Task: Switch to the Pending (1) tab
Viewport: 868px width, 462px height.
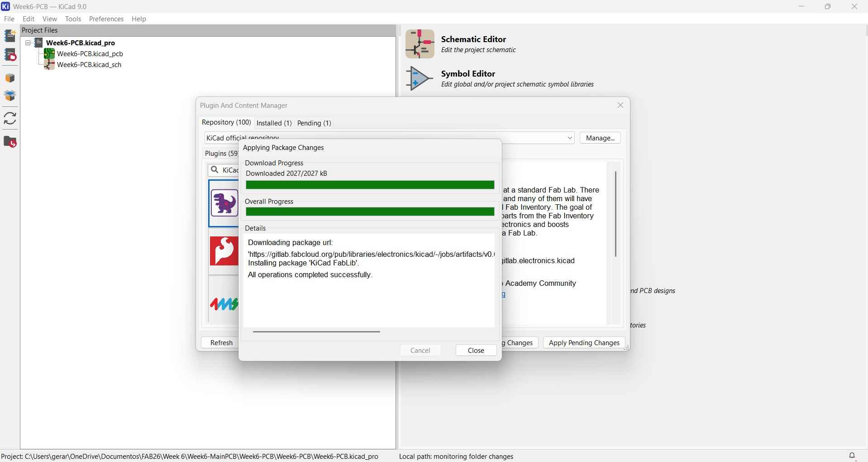Action: click(315, 123)
